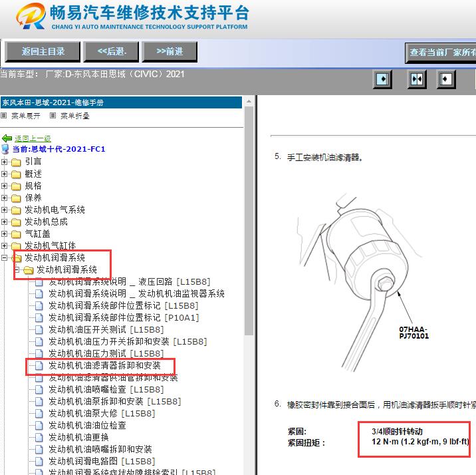Expand the 气缸盖 plus sign
Image resolution: width=476 pixels, height=475 pixels.
(4, 234)
